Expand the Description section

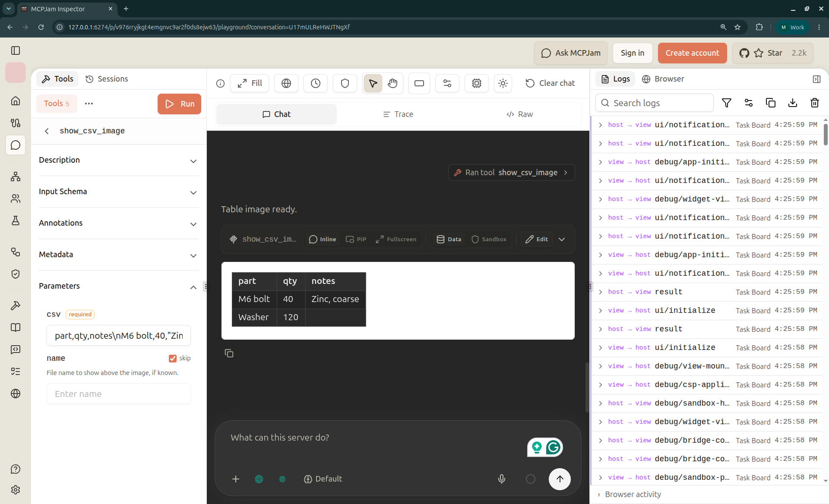(x=119, y=160)
